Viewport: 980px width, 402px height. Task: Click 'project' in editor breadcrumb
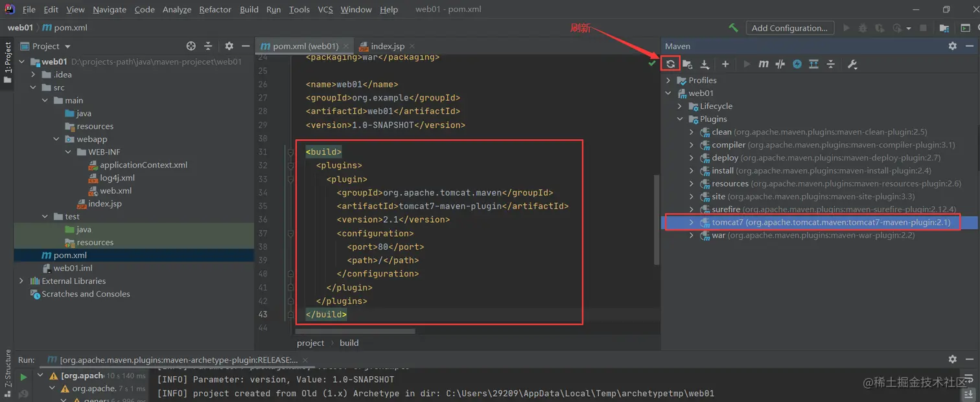coord(310,343)
